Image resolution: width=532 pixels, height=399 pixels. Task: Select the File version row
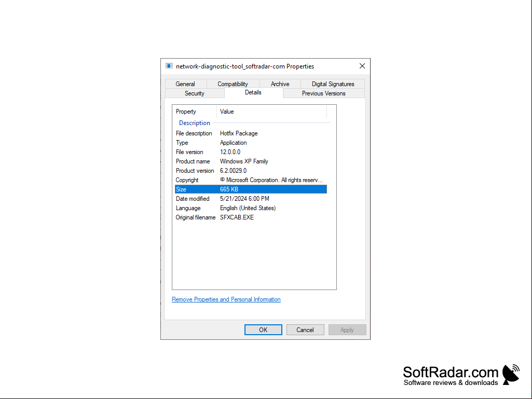pos(251,152)
